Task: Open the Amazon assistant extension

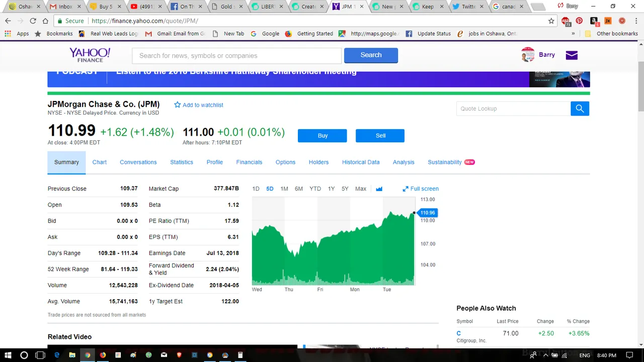Action: (594, 21)
